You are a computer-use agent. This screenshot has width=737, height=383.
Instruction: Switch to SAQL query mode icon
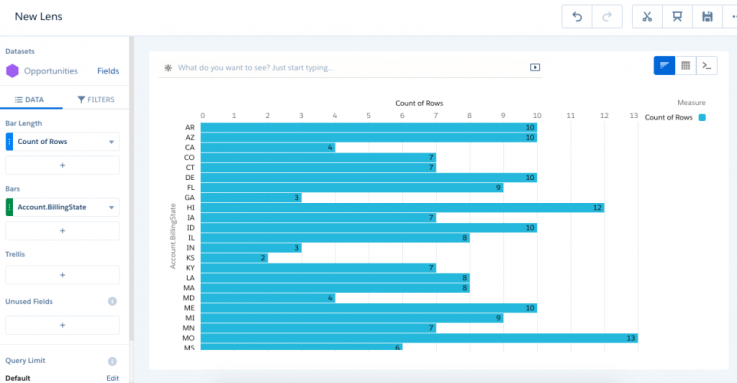tap(707, 65)
